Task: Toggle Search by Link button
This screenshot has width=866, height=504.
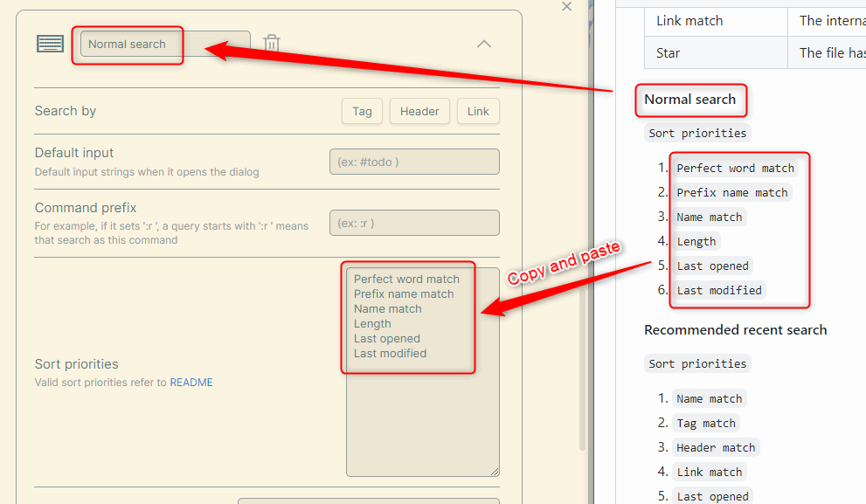Action: (478, 111)
